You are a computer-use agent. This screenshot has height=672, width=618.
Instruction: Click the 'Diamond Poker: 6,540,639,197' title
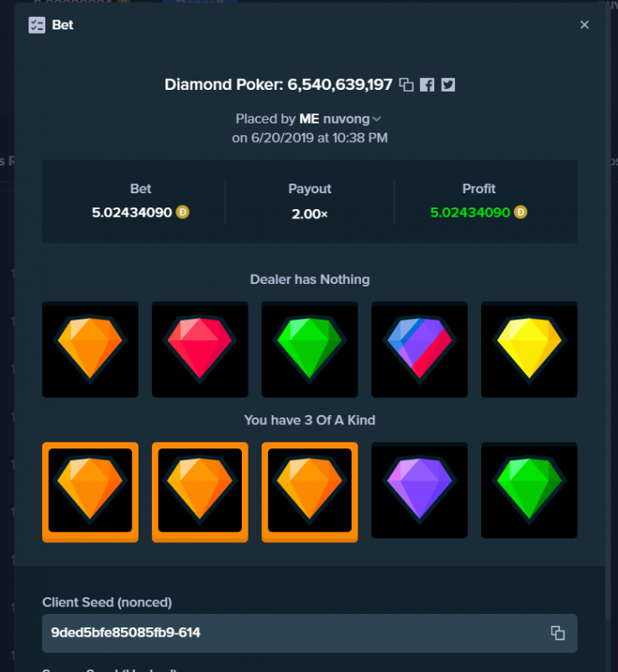click(x=279, y=85)
